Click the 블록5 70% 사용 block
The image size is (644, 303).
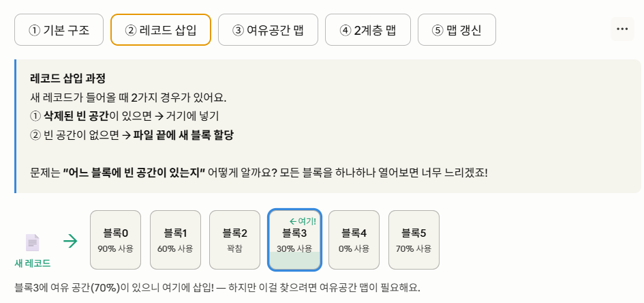(414, 240)
